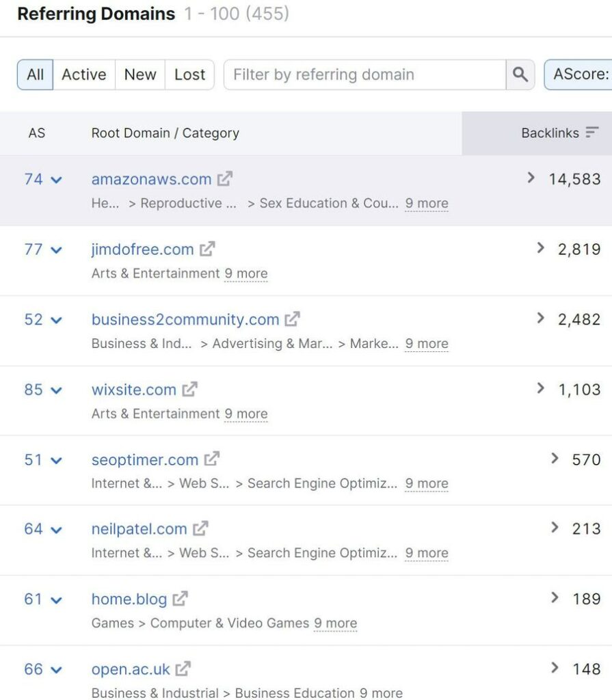
Task: Select the All filter tab
Action: tap(36, 75)
